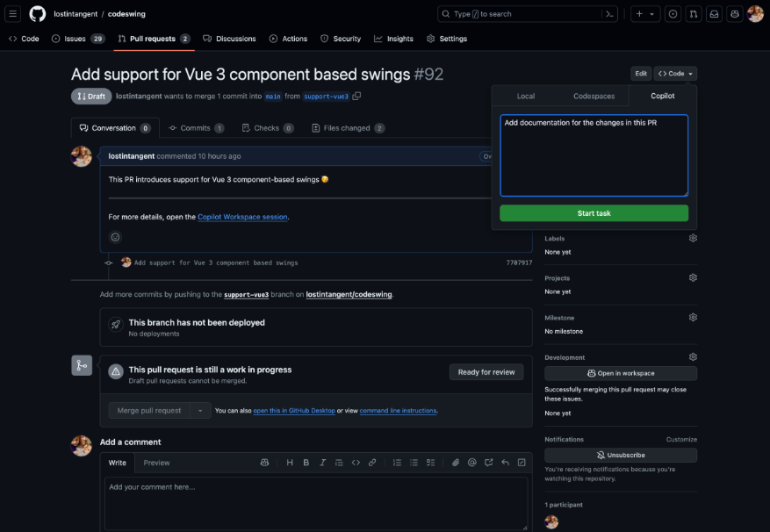
Task: Open Copilot from the comment toolbar
Action: pyautogui.click(x=264, y=463)
